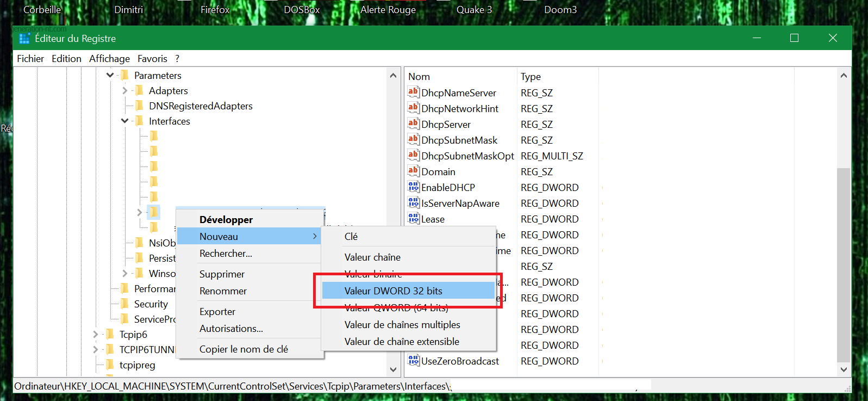Click the IsServerNapAware value icon

click(x=413, y=203)
